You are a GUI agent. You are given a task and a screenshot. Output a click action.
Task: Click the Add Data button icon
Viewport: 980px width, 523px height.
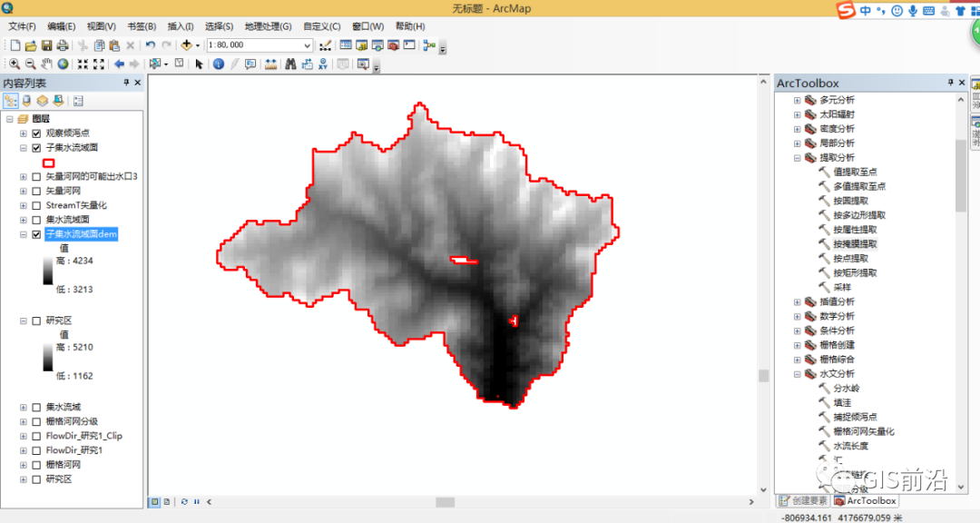[186, 45]
